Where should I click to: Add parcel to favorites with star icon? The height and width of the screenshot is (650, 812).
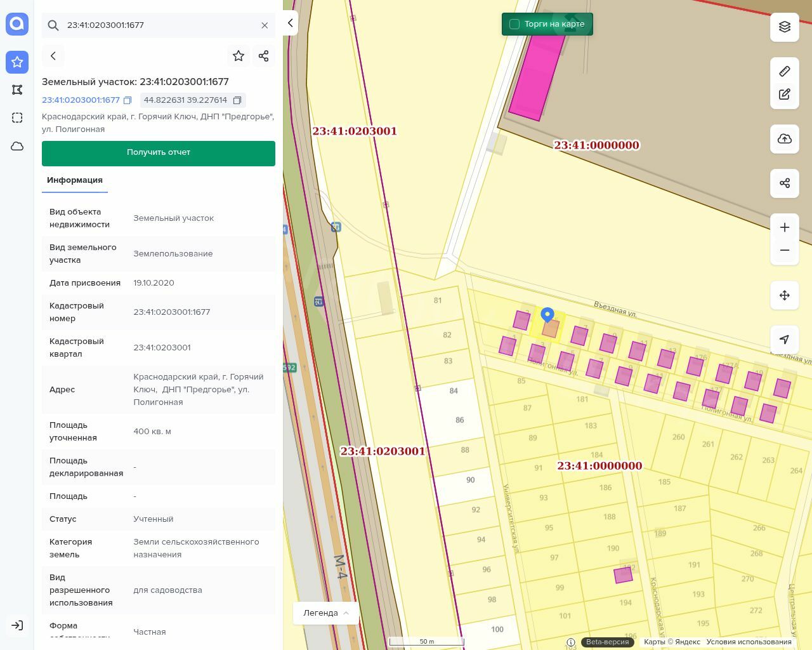click(239, 56)
